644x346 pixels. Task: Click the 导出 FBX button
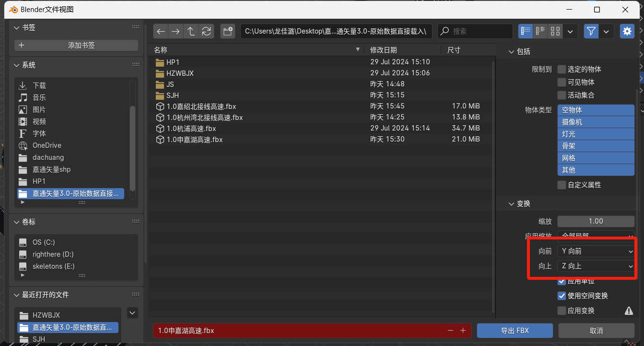click(x=515, y=331)
